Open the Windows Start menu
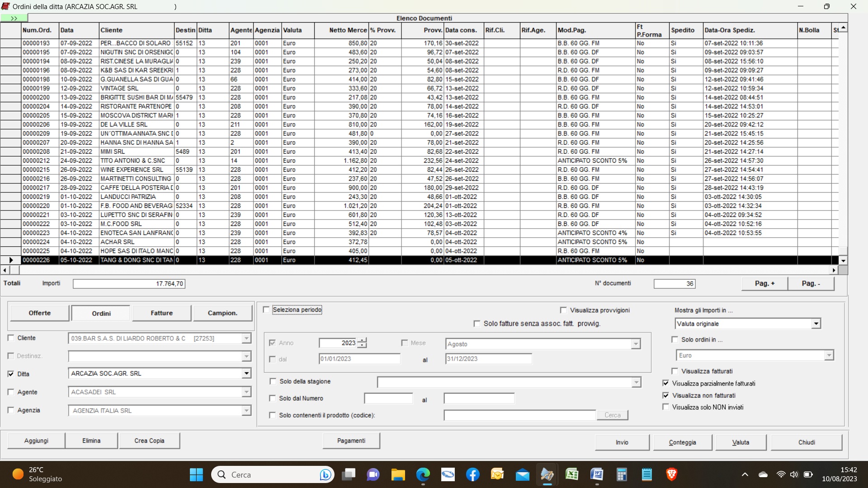 pos(196,474)
